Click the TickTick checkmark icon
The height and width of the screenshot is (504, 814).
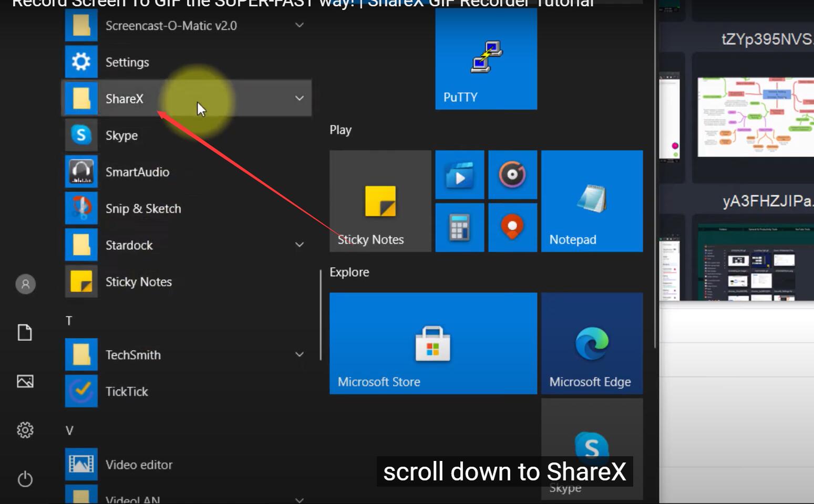81,391
